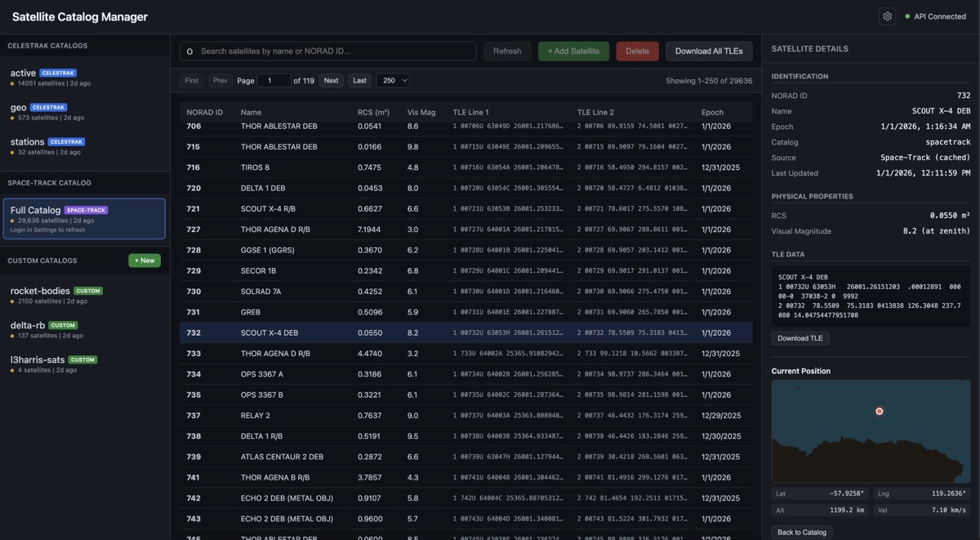Click the CELESTRAK badge beside stations
Viewport: 980px width, 540px height.
68,141
